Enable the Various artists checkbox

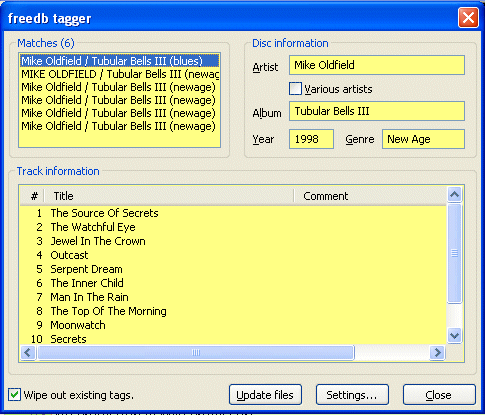295,89
